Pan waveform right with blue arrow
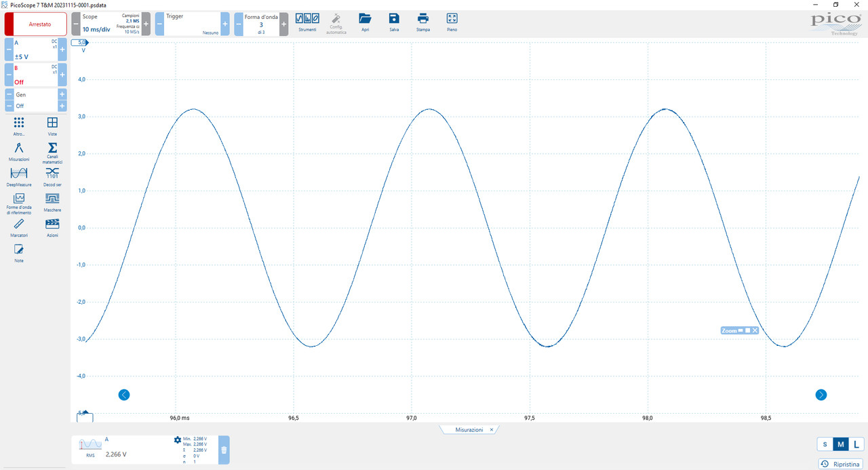 821,395
